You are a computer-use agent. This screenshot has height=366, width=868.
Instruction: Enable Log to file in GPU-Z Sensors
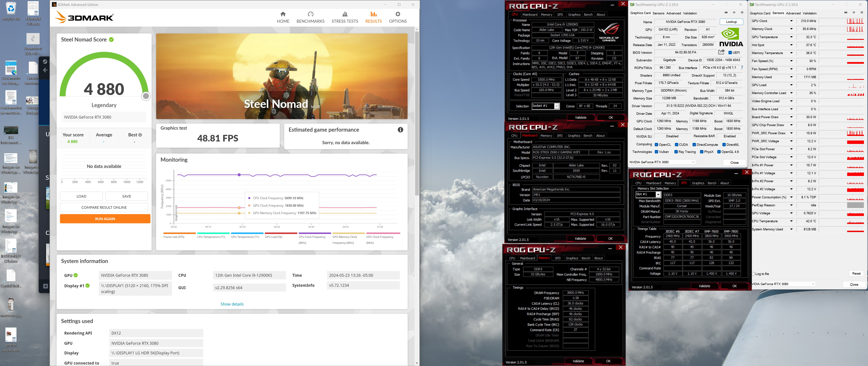(753, 274)
